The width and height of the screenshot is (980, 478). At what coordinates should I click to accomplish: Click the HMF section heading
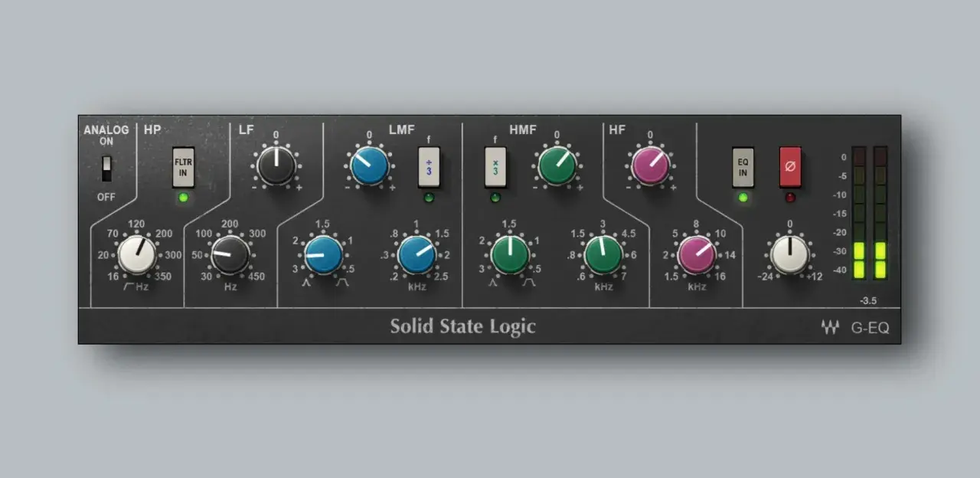coord(523,130)
